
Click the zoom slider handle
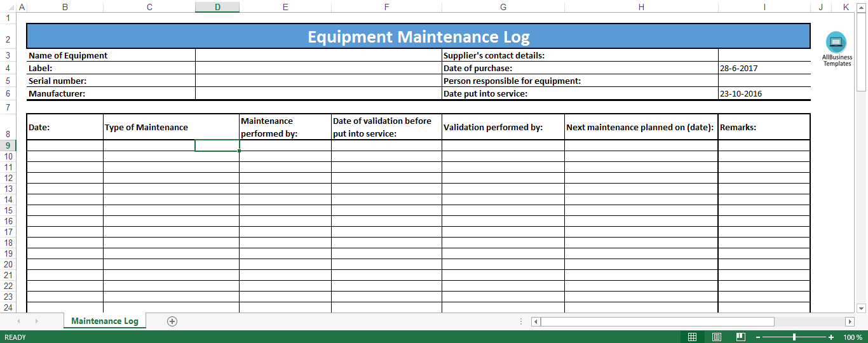click(x=794, y=337)
